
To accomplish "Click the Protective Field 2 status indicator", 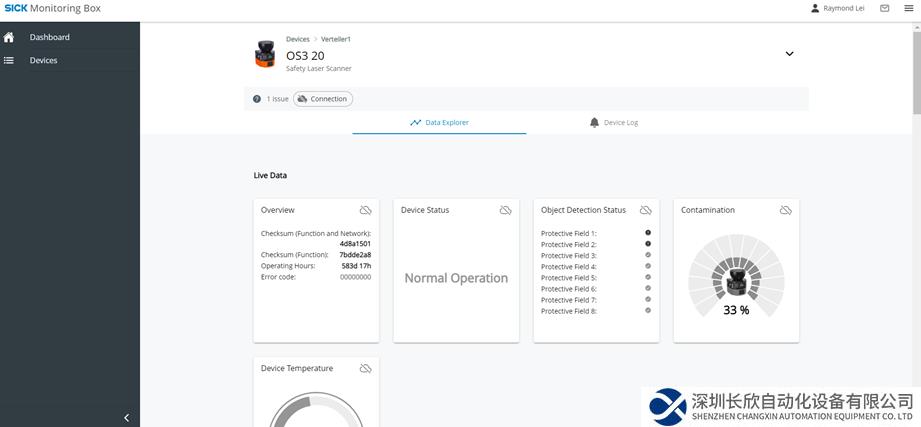I will click(648, 243).
